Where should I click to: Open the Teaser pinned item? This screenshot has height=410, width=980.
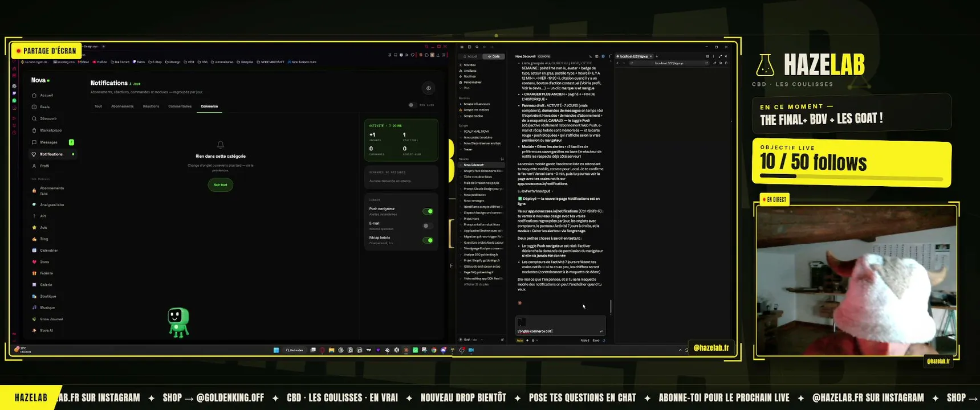(x=482, y=149)
